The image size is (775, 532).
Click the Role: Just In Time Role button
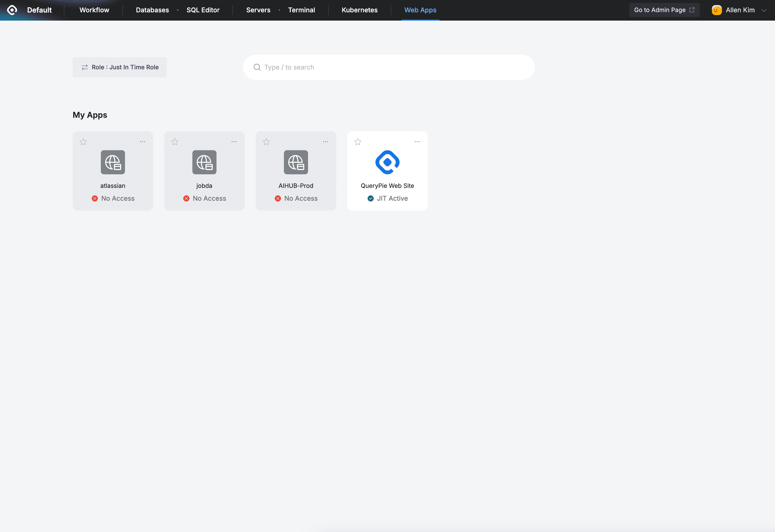pyautogui.click(x=119, y=67)
